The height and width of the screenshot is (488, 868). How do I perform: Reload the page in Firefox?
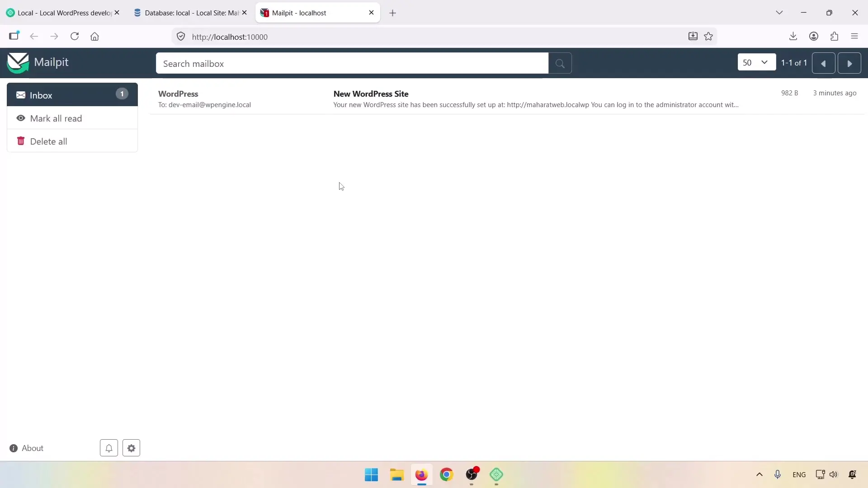(75, 37)
